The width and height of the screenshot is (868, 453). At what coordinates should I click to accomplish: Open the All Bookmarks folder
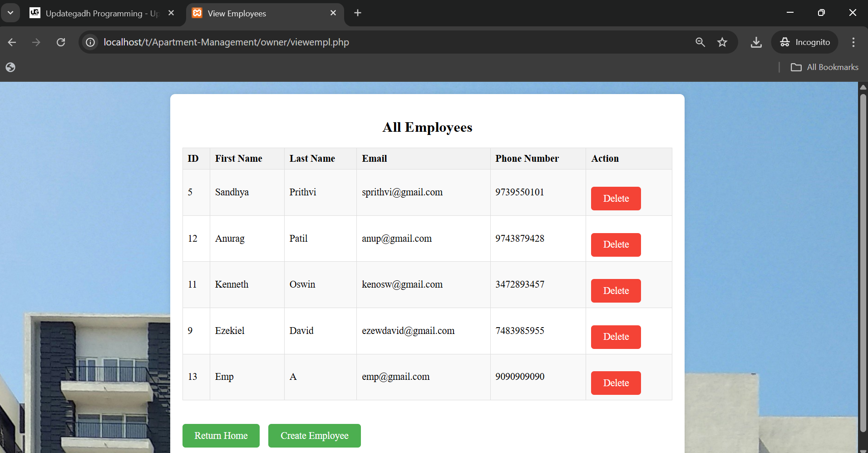824,67
